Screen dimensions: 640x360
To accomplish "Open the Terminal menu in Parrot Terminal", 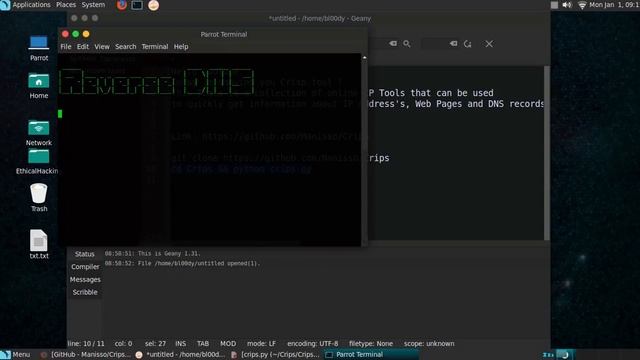I will [x=155, y=47].
